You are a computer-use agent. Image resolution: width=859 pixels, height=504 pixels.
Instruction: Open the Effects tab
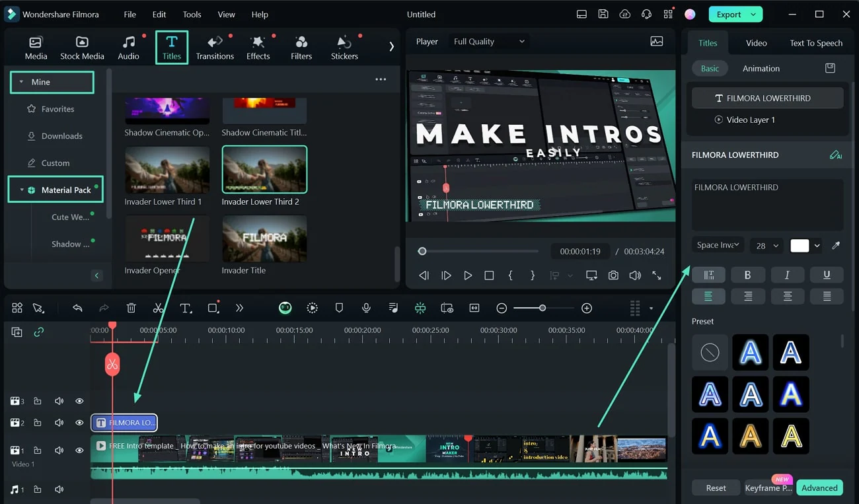pyautogui.click(x=258, y=48)
